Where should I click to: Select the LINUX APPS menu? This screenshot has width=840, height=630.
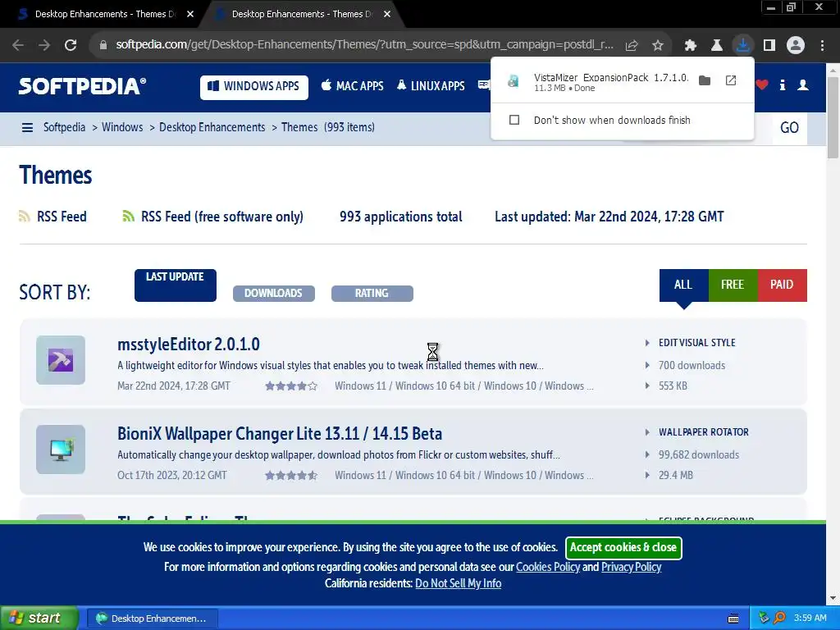click(x=431, y=85)
